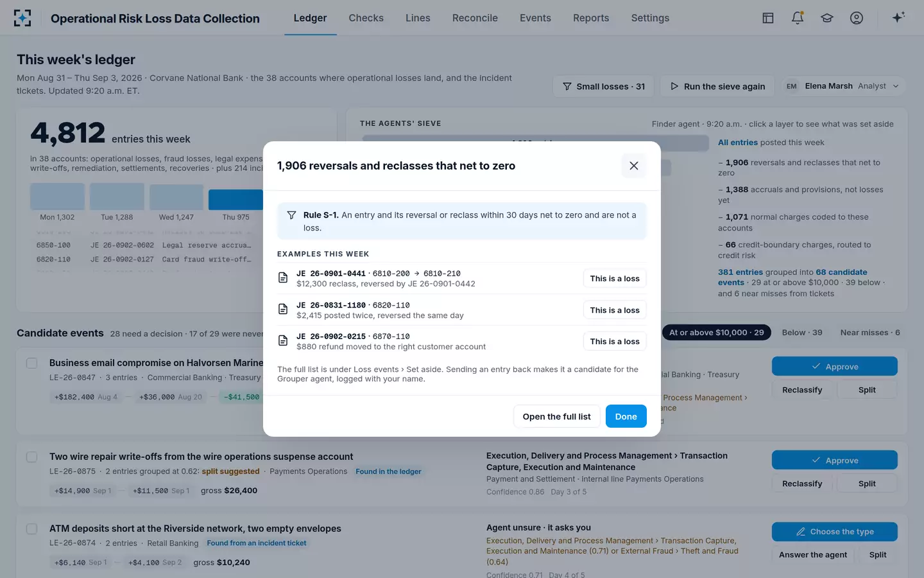Screen dimensions: 924x578
Task: Click the All entries link
Action: [x=737, y=143]
